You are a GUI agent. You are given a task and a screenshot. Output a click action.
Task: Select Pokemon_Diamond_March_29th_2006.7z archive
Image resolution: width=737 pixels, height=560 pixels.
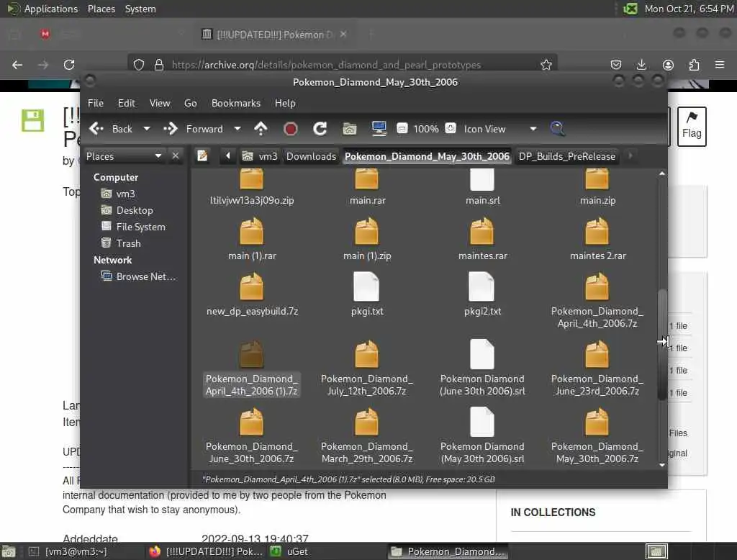(x=367, y=436)
